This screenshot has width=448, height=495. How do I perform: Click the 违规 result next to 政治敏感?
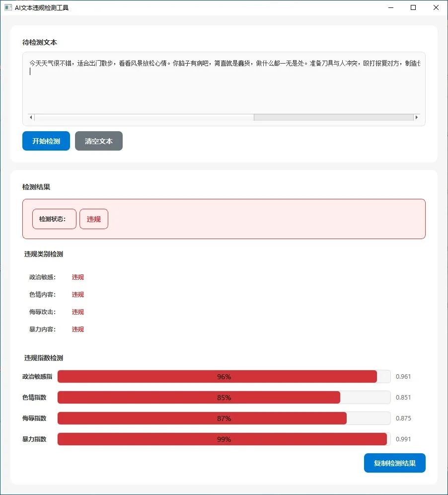click(x=78, y=277)
